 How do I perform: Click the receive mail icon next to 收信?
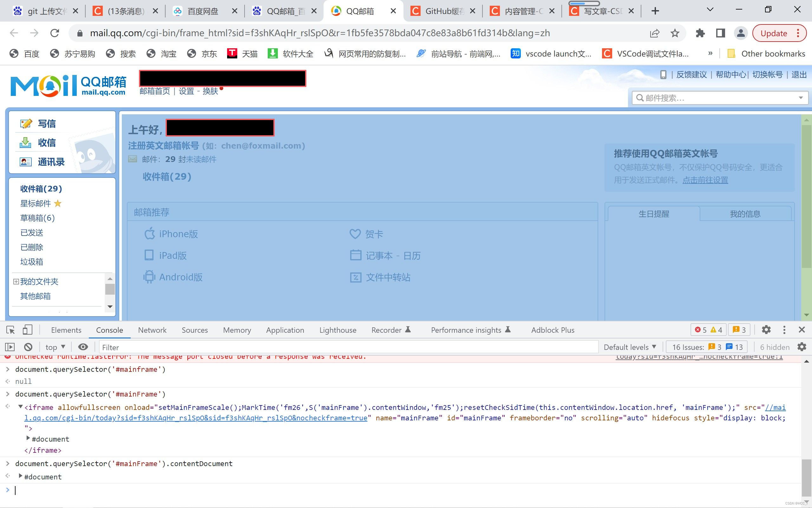pyautogui.click(x=25, y=143)
